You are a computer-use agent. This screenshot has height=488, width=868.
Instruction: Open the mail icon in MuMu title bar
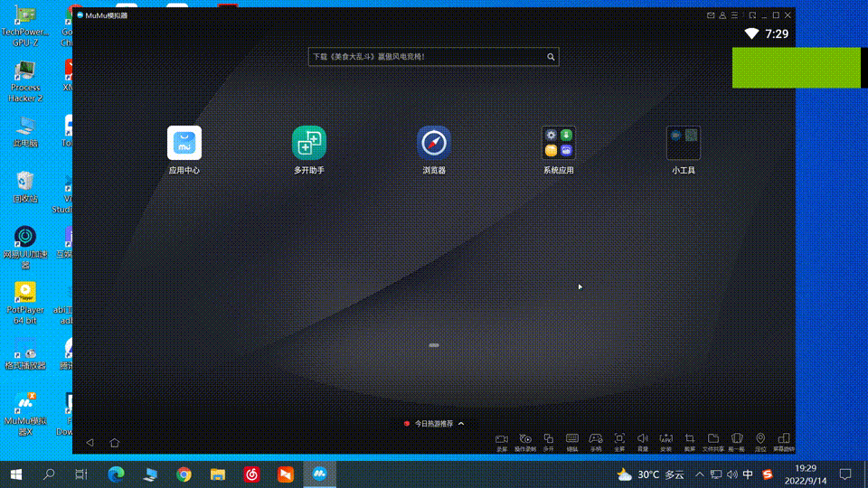[x=711, y=15]
